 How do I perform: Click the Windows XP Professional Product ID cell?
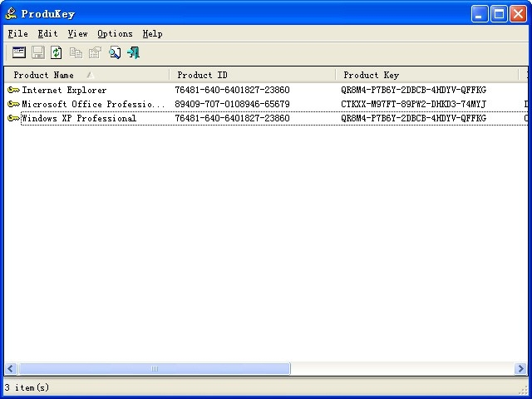click(x=232, y=118)
